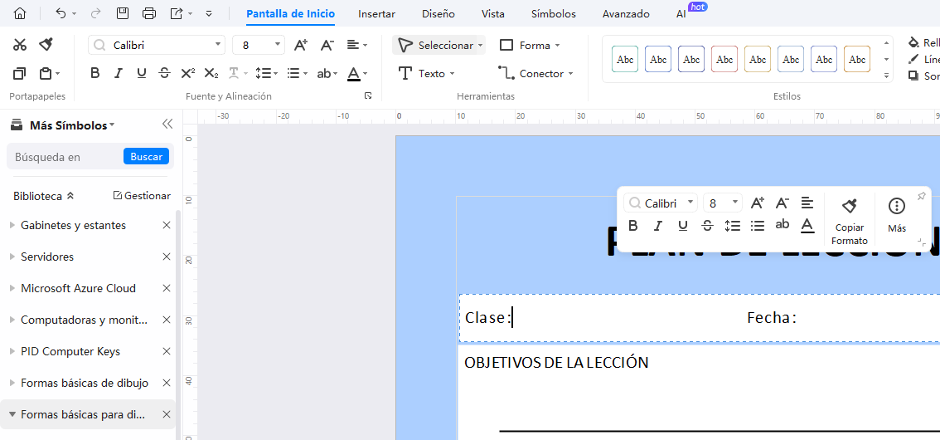Open the Símbolos tab
The image size is (941, 441).
553,14
